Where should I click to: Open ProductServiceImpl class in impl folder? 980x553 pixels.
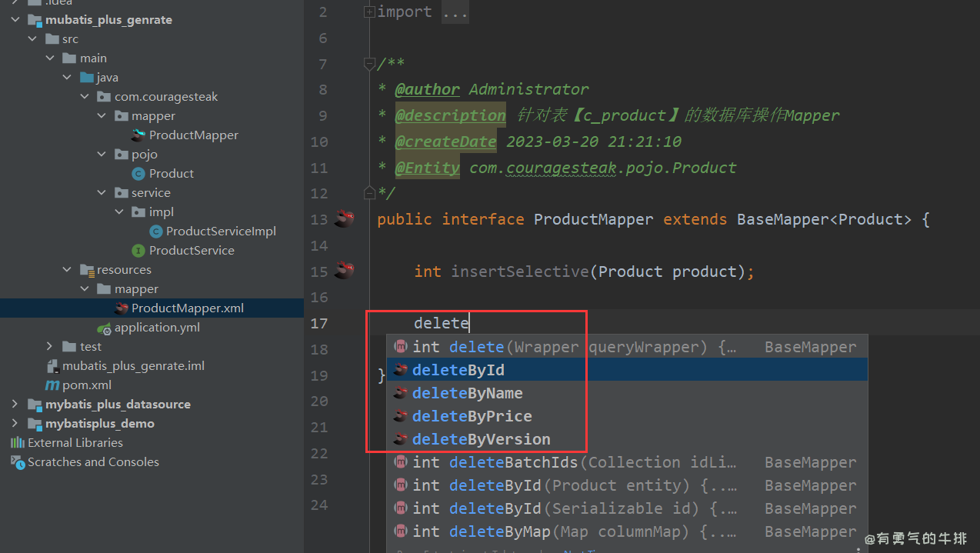point(220,232)
